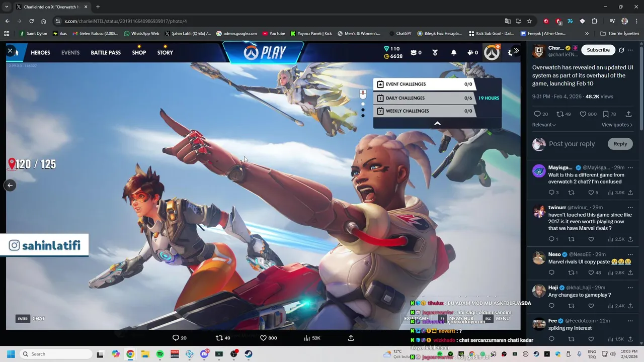Open the more options dots on the main post
Image resolution: width=644 pixels, height=362 pixels.
pos(630,50)
